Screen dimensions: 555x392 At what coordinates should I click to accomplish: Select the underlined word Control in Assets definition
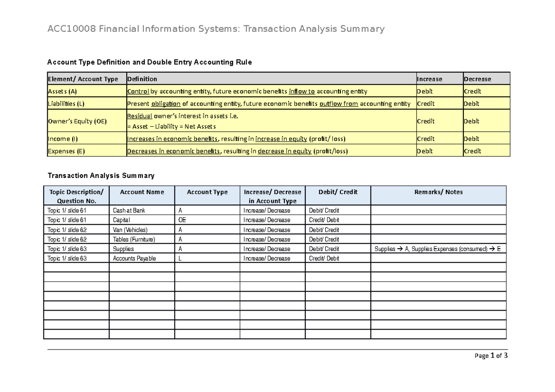tap(137, 91)
